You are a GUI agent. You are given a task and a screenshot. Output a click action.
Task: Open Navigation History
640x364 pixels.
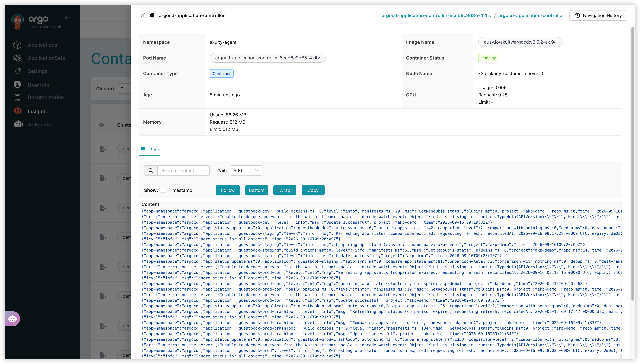coord(598,16)
